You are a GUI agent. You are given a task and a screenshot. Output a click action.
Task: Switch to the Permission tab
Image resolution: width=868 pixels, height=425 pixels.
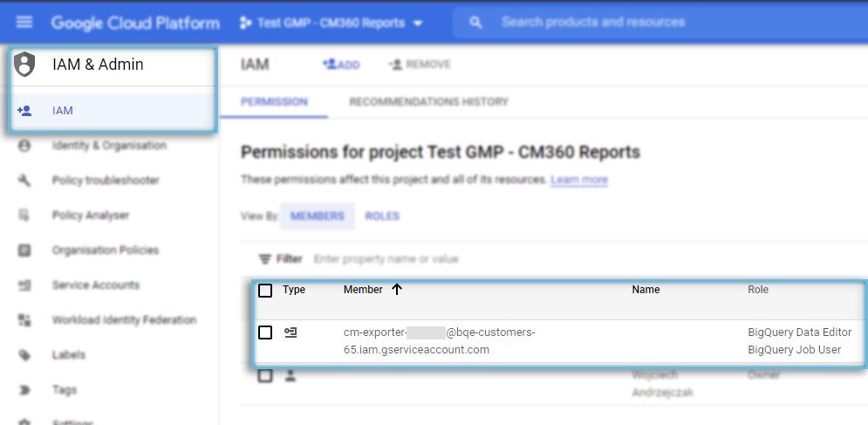point(274,102)
